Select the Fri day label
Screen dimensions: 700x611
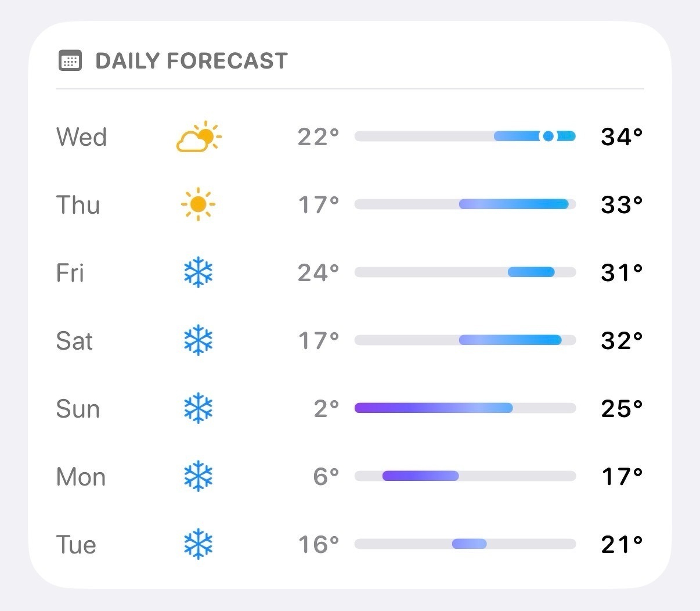pyautogui.click(x=70, y=272)
